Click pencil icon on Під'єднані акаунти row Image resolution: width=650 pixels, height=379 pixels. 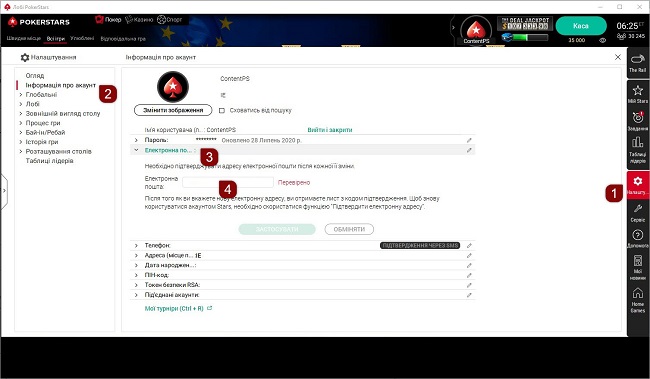click(x=469, y=295)
